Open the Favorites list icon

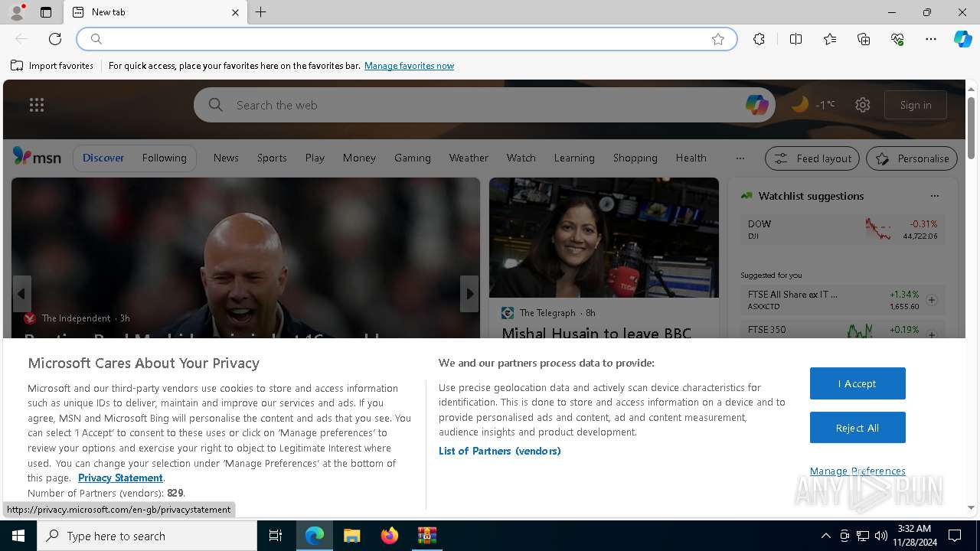830,39
